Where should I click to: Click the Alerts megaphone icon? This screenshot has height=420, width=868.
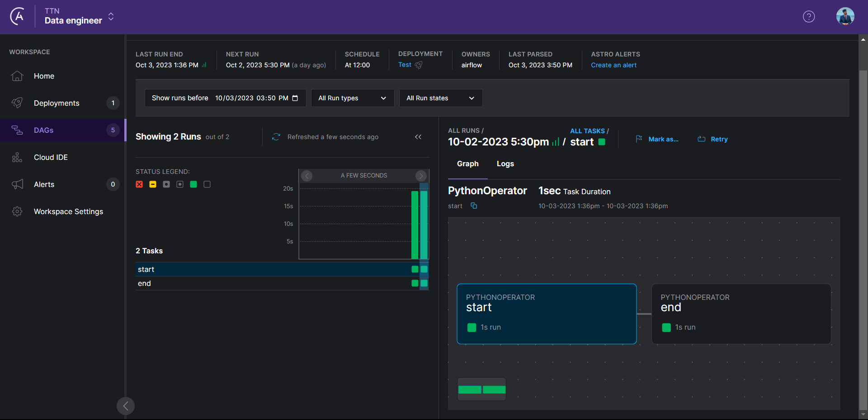tap(17, 184)
